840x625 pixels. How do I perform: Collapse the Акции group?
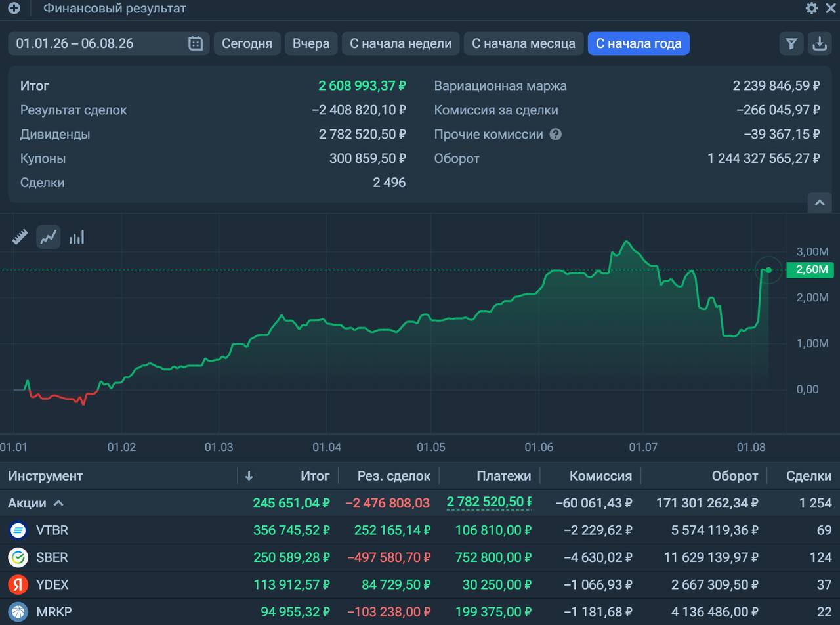point(58,503)
